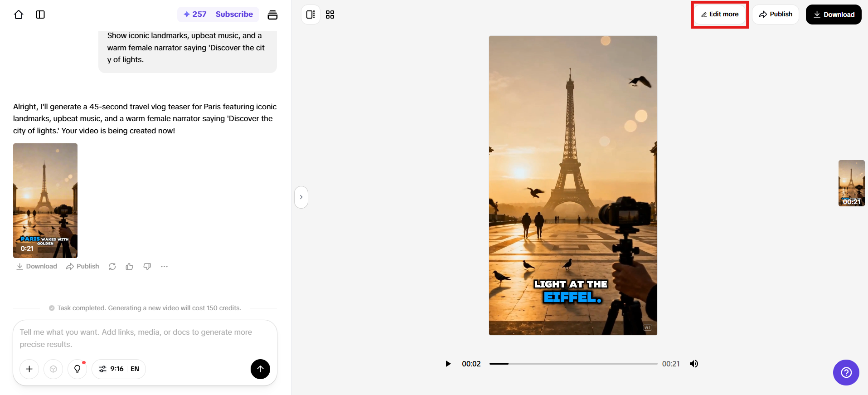Image resolution: width=868 pixels, height=395 pixels.
Task: Open more options ellipsis under video
Action: click(x=164, y=267)
